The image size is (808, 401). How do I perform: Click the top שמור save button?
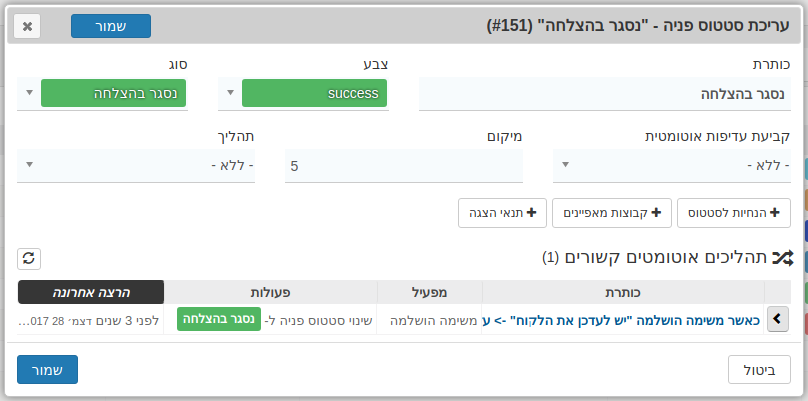pyautogui.click(x=111, y=26)
